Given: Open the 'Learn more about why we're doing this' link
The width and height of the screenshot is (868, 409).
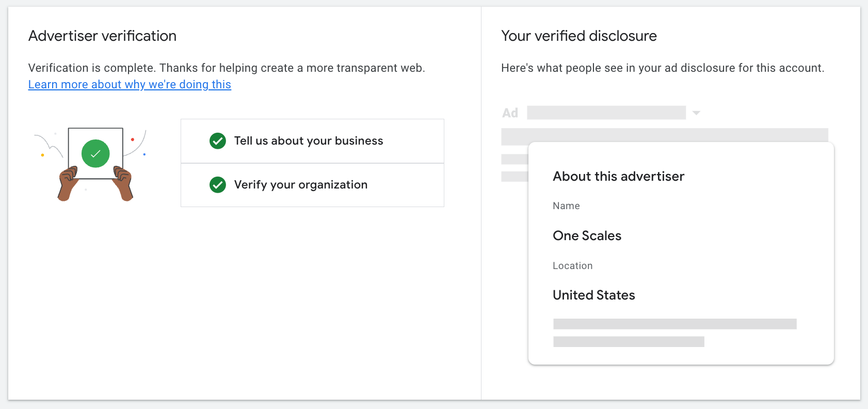Looking at the screenshot, I should [130, 85].
